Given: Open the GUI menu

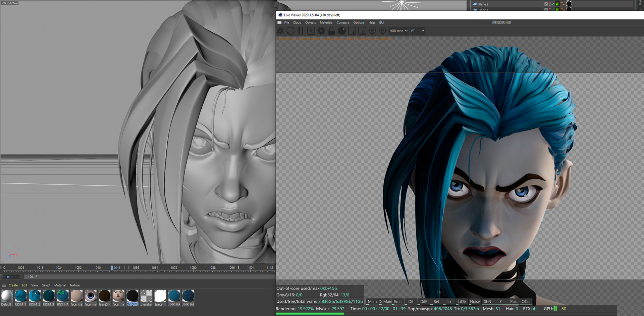Looking at the screenshot, I should click(x=381, y=22).
